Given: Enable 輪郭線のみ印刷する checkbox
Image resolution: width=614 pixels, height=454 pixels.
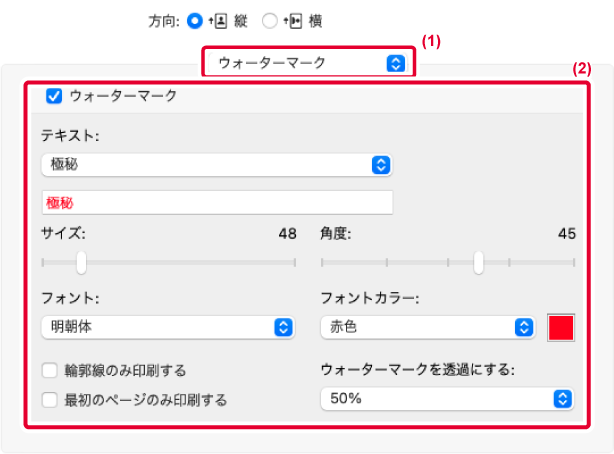Looking at the screenshot, I should [50, 371].
